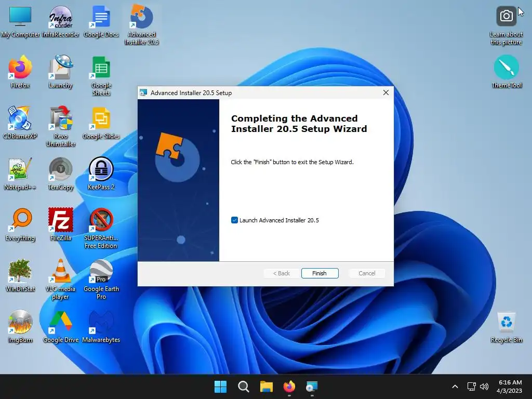Click the Setup installer taskbar icon
The width and height of the screenshot is (532, 399).
pos(312,387)
